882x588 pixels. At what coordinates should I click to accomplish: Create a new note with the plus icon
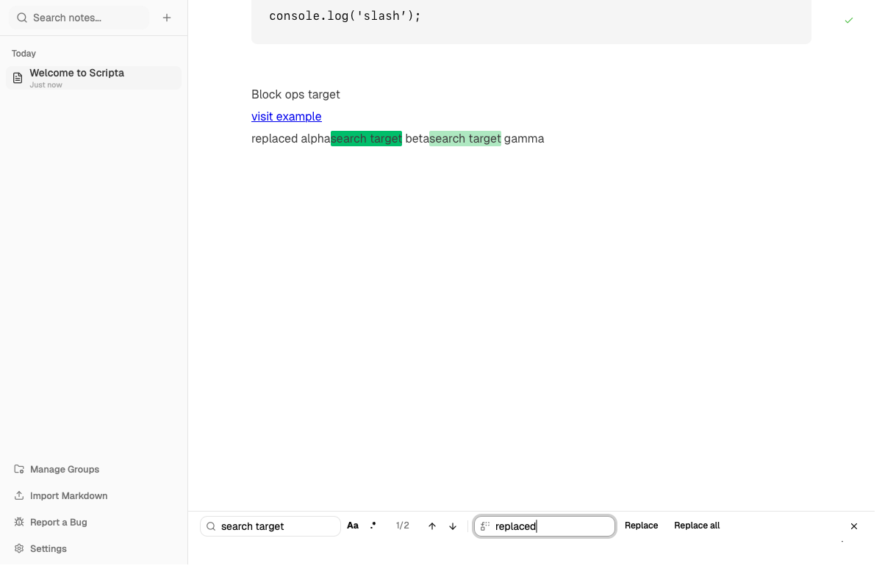point(167,17)
